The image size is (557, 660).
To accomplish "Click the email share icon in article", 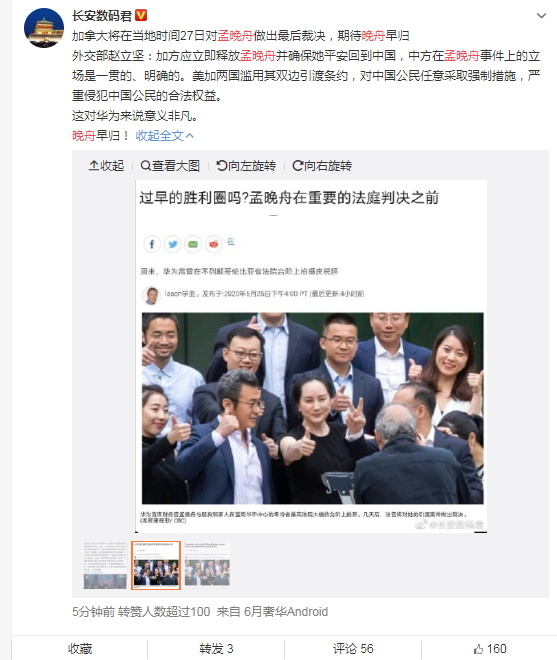I will click(193, 244).
